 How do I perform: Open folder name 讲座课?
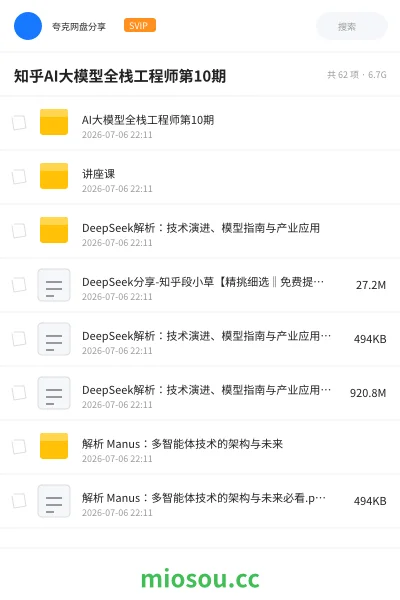coord(98,174)
